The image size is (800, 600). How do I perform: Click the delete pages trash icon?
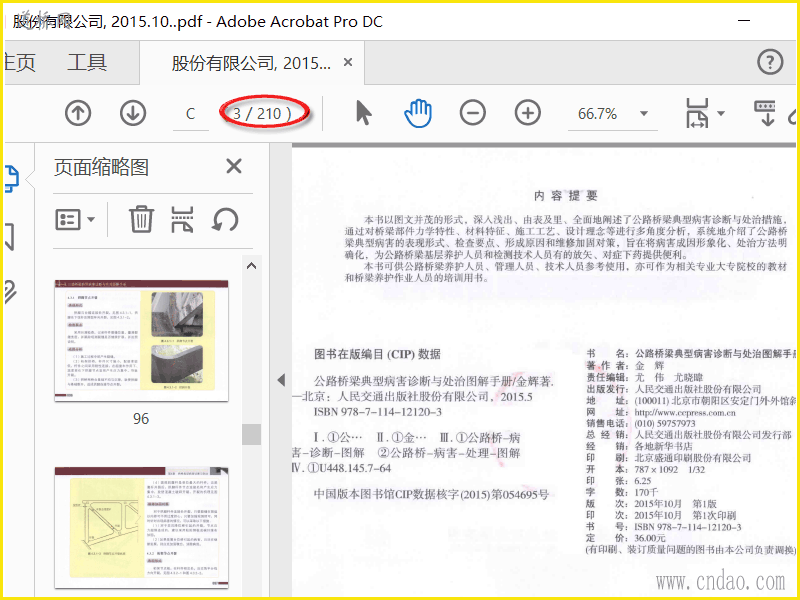(141, 219)
